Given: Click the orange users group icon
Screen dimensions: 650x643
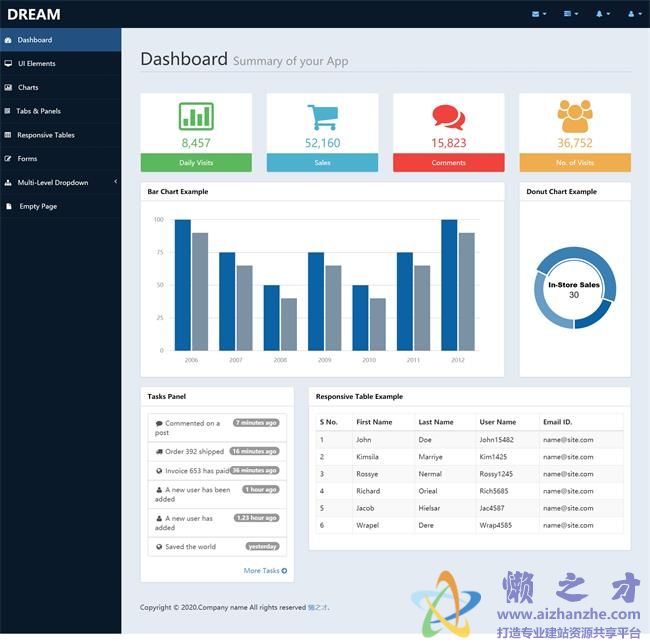Looking at the screenshot, I should pyautogui.click(x=575, y=116).
